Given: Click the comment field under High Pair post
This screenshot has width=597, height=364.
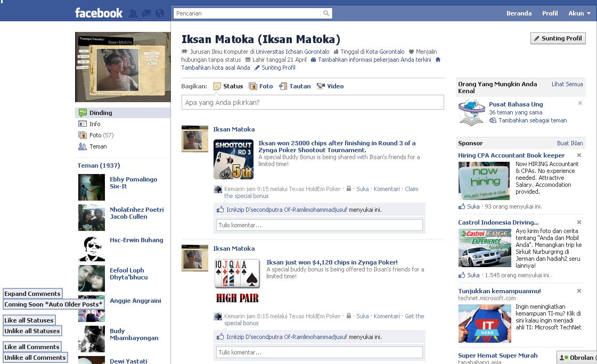Looking at the screenshot, I should pyautogui.click(x=320, y=352).
